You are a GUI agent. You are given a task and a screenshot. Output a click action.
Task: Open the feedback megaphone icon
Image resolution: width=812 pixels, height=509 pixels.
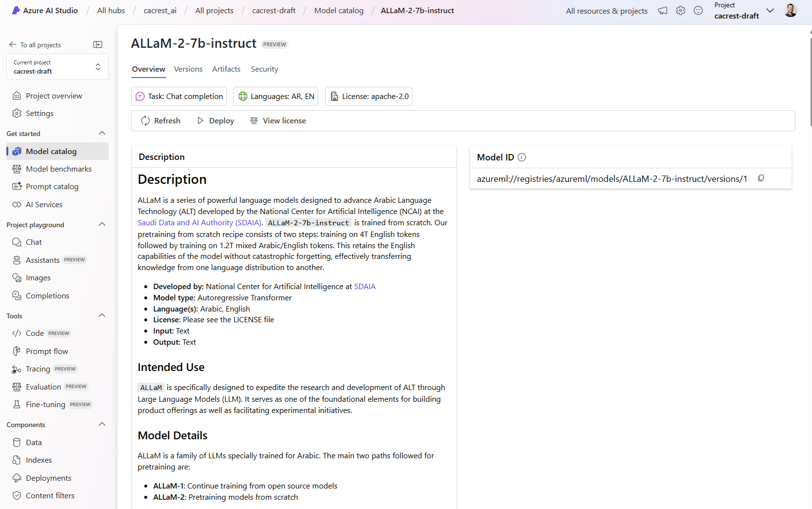click(x=662, y=11)
